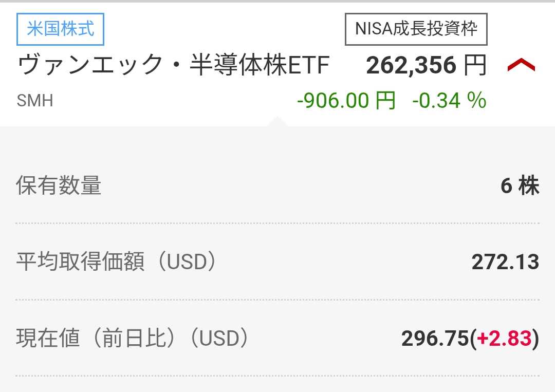This screenshot has width=555, height=392.
Task: Click dotted divider below 保有数量 row
Action: [277, 223]
